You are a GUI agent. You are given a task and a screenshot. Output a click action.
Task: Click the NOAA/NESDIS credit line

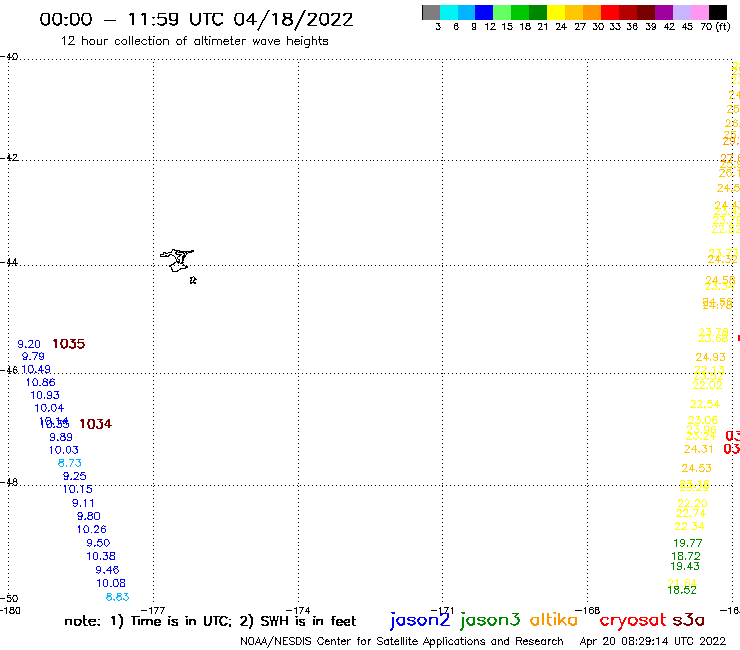402,641
